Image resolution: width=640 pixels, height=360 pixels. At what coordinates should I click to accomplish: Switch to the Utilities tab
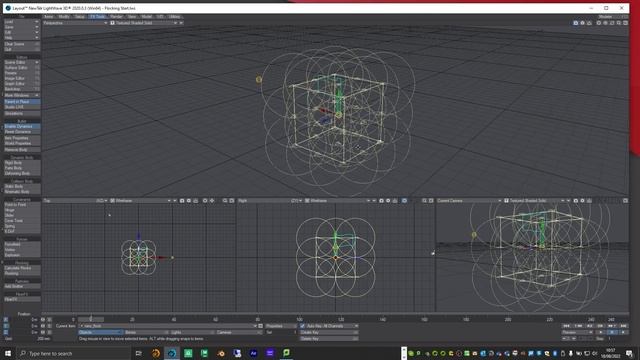[x=175, y=16]
